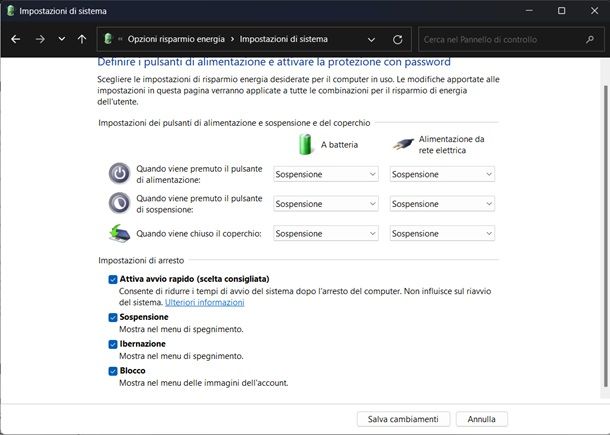Viewport: 610px width, 435px height.
Task: Open the 'Opzioni risparmio energia' breadcrumb
Action: (176, 39)
